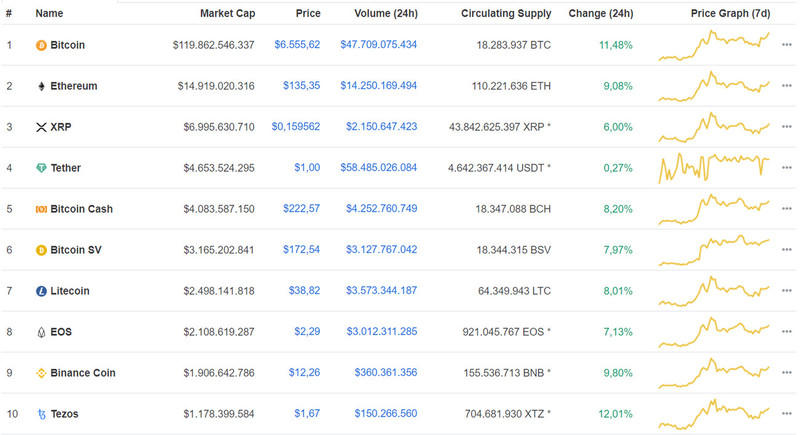The width and height of the screenshot is (800, 435).
Task: Click the Bitcoin coin logo icon
Action: [41, 45]
